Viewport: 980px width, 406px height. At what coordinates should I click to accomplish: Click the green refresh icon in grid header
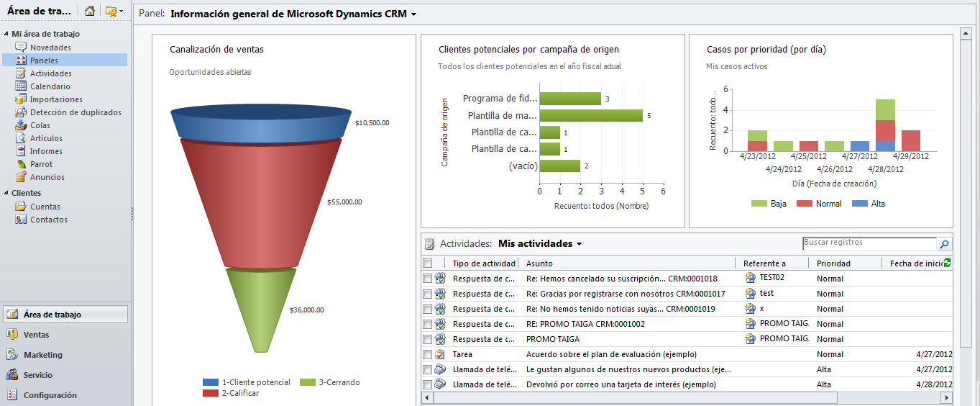coord(947,263)
